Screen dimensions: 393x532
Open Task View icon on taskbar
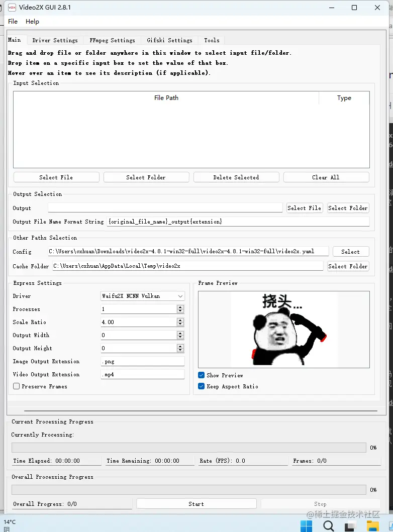350,527
